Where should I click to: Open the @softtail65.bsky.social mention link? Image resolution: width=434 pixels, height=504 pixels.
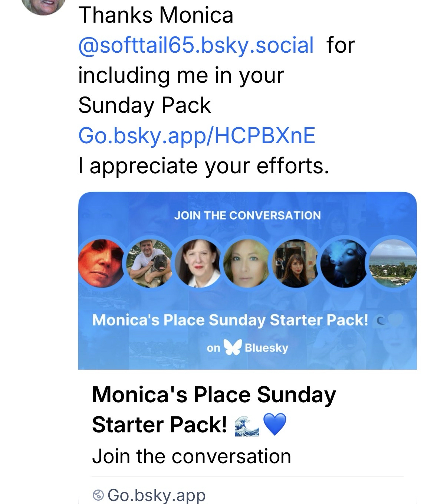pyautogui.click(x=196, y=45)
